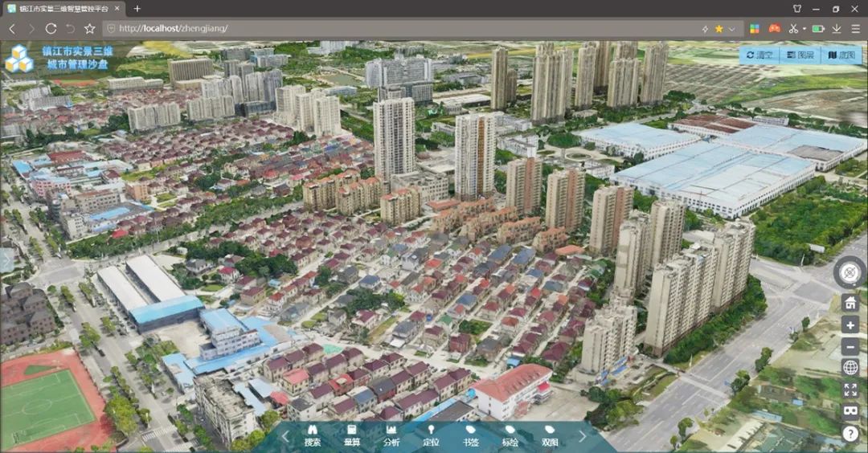The width and height of the screenshot is (868, 453).
Task: Click the compass navigation icon
Action: point(850,272)
